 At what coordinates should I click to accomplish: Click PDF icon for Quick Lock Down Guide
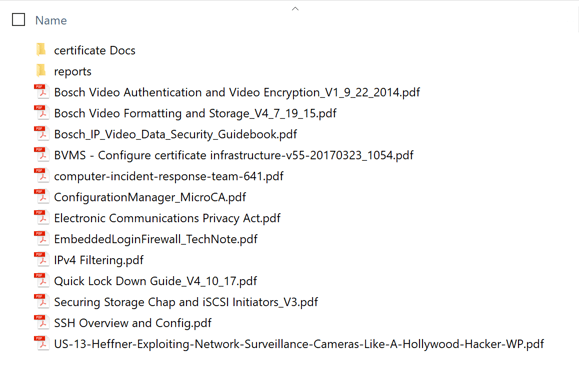[x=41, y=281]
